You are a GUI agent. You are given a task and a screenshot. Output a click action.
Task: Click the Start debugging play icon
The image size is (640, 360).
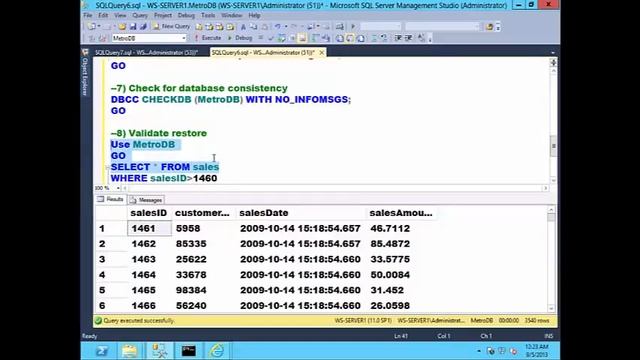[x=353, y=27]
